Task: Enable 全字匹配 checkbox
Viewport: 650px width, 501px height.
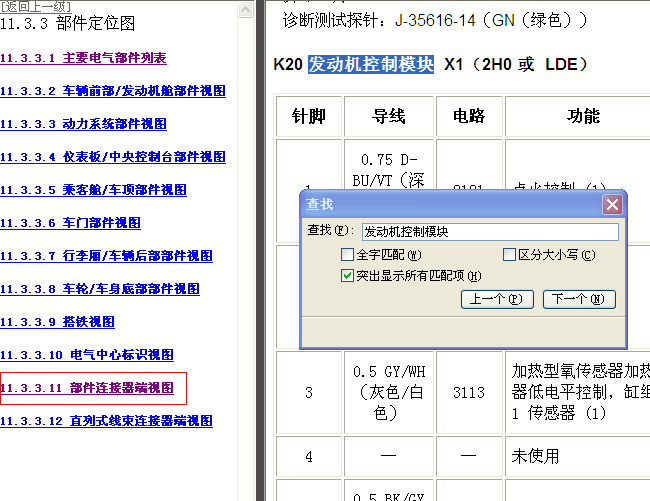Action: point(347,254)
